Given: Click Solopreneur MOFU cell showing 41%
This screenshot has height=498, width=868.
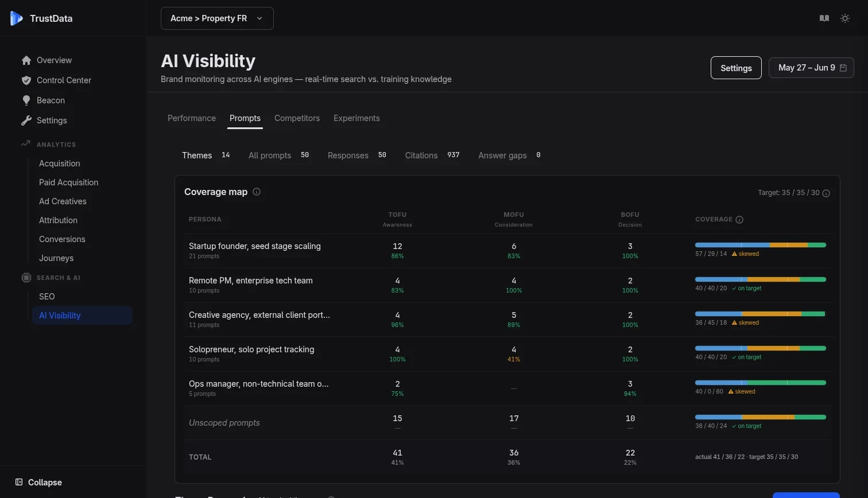Looking at the screenshot, I should pos(514,354).
